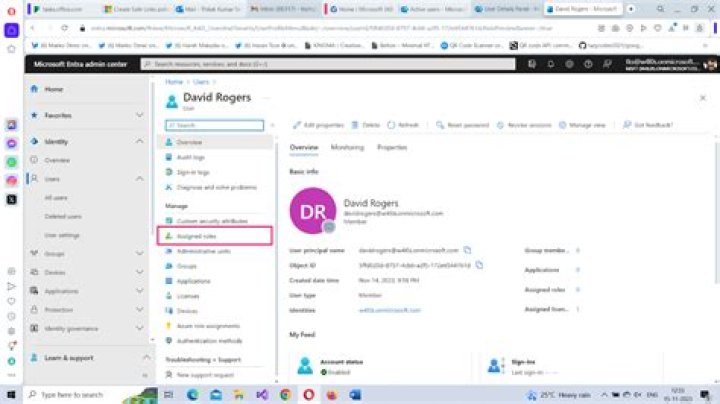720x404 pixels.
Task: Copy the Object ID value
Action: pyautogui.click(x=479, y=265)
